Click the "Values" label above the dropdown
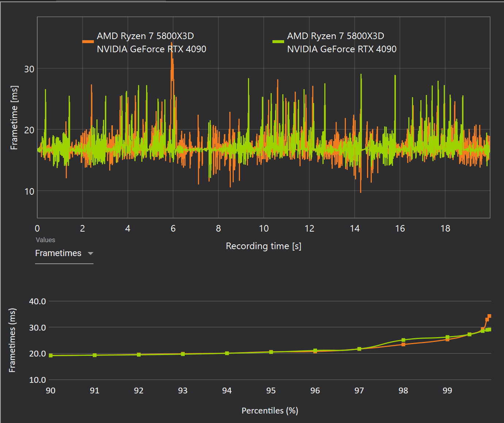Viewport: 504px width, 423px height. pos(45,240)
